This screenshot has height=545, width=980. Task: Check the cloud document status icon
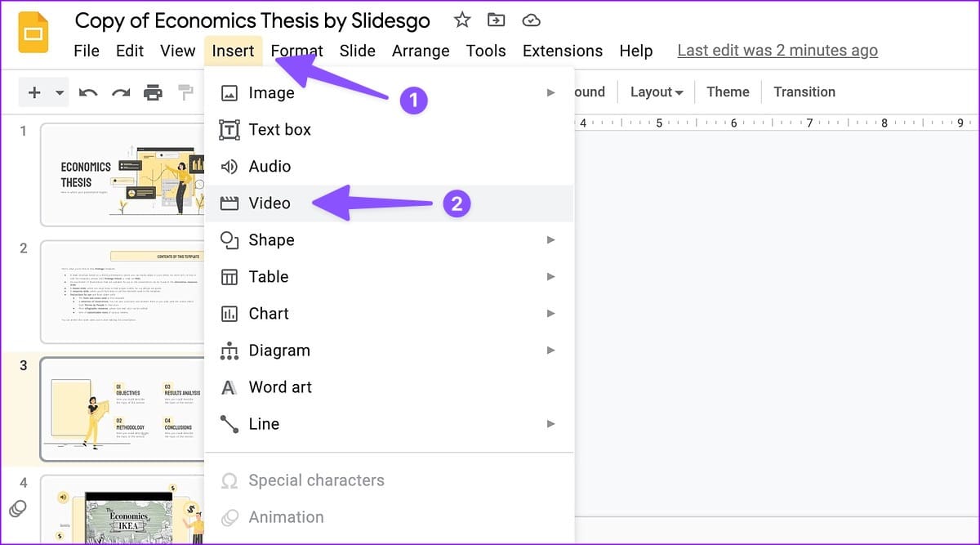pyautogui.click(x=531, y=20)
